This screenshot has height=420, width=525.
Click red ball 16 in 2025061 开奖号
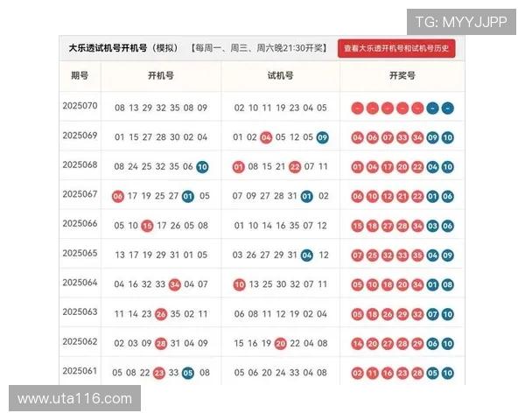coord(388,373)
